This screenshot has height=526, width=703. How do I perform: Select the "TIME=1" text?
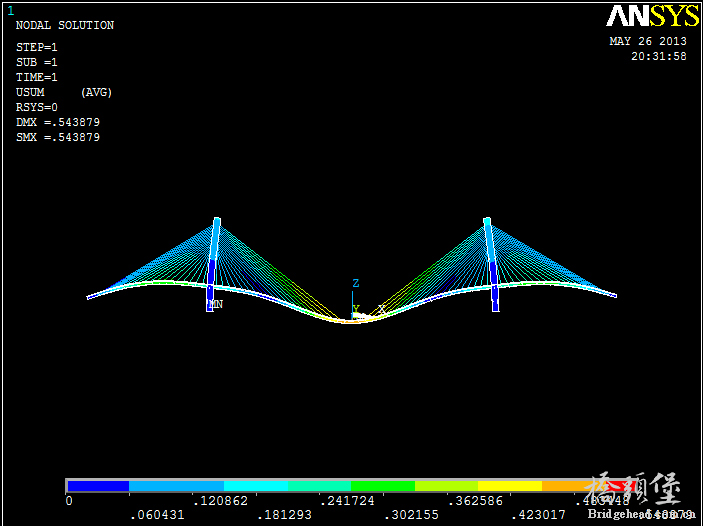point(37,77)
